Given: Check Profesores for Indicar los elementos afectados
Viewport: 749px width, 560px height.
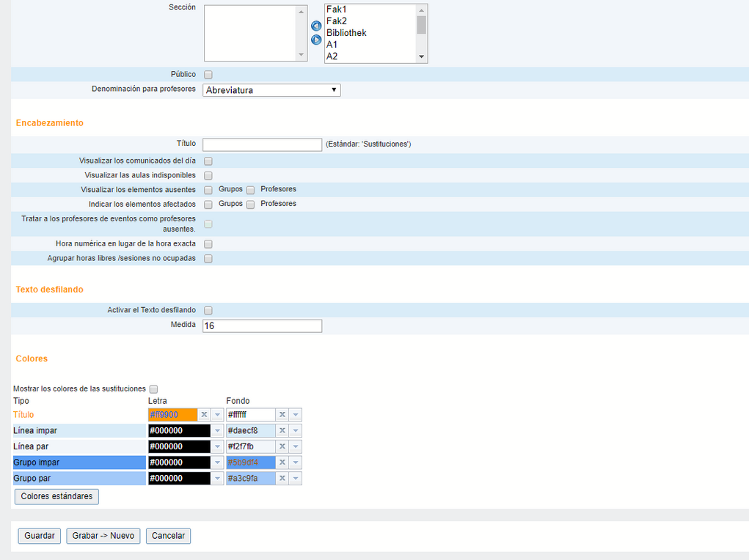Looking at the screenshot, I should [250, 205].
